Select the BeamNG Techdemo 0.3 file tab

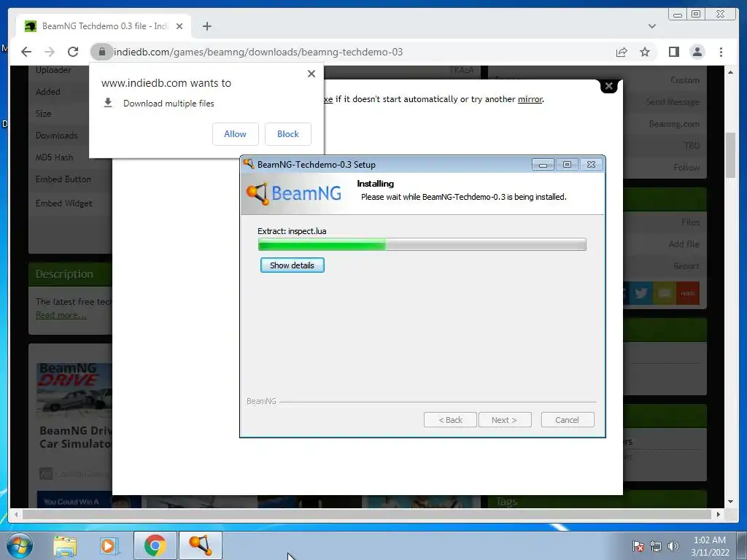[x=104, y=26]
